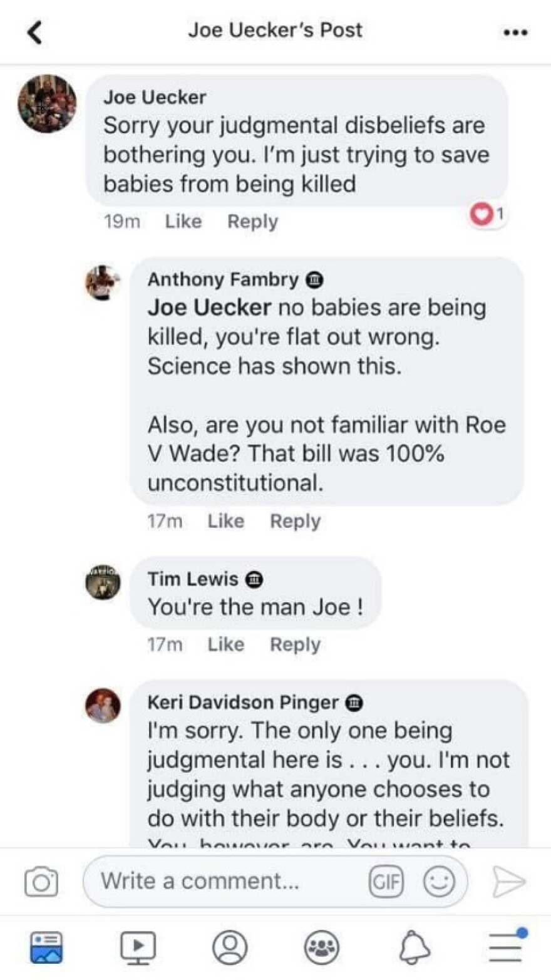Viewport: 551px width, 980px height.
Task: Open the emoji picker for the comment
Action: [440, 880]
